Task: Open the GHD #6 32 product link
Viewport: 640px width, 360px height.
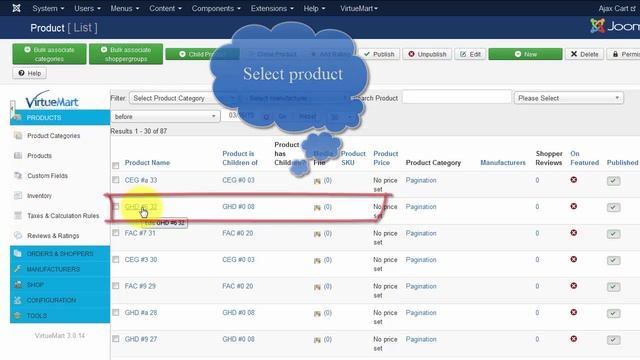Action: pos(140,207)
